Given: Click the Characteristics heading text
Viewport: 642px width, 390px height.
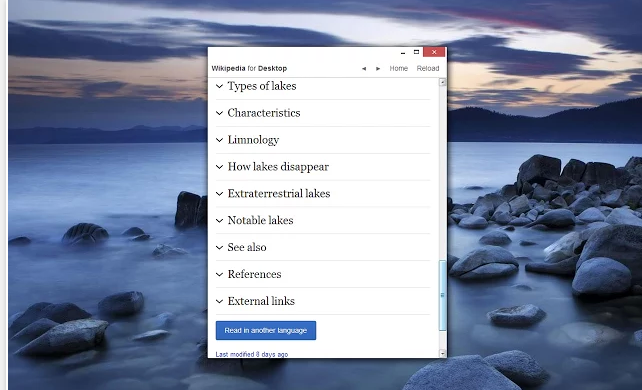Looking at the screenshot, I should tap(264, 113).
